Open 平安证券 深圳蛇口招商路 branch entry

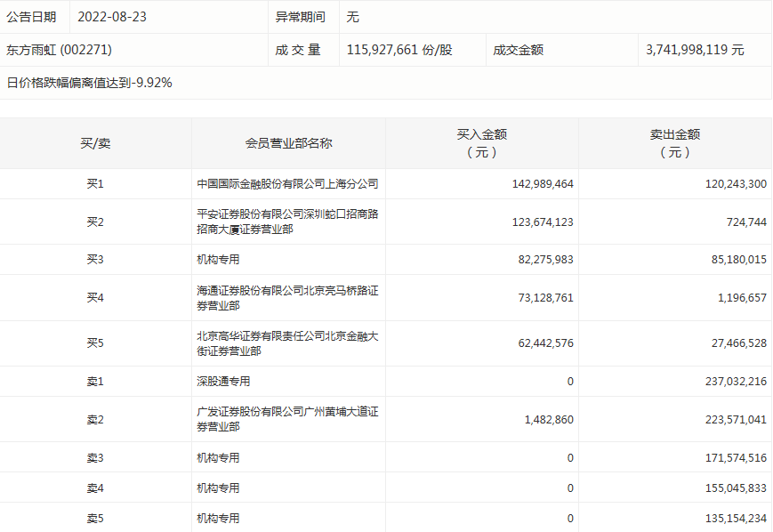[287, 222]
